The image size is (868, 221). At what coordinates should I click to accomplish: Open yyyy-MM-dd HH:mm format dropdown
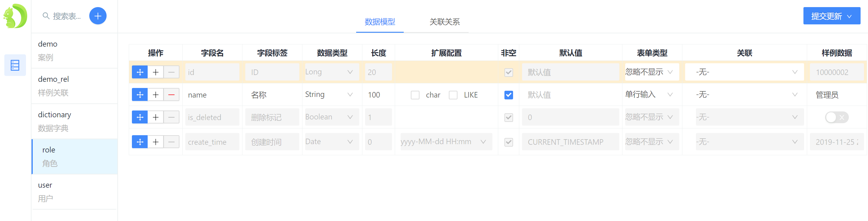(446, 142)
